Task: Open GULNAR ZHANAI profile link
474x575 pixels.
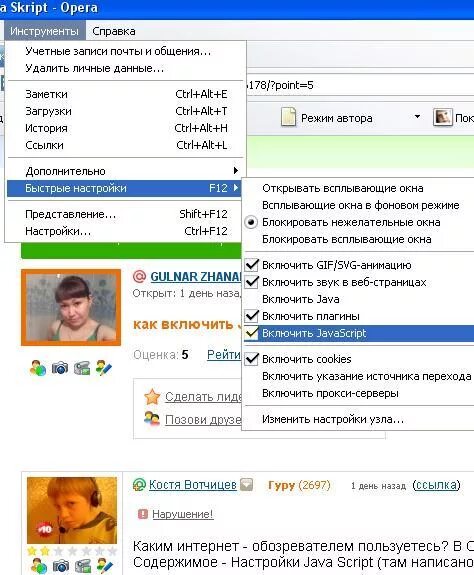Action: (196, 276)
